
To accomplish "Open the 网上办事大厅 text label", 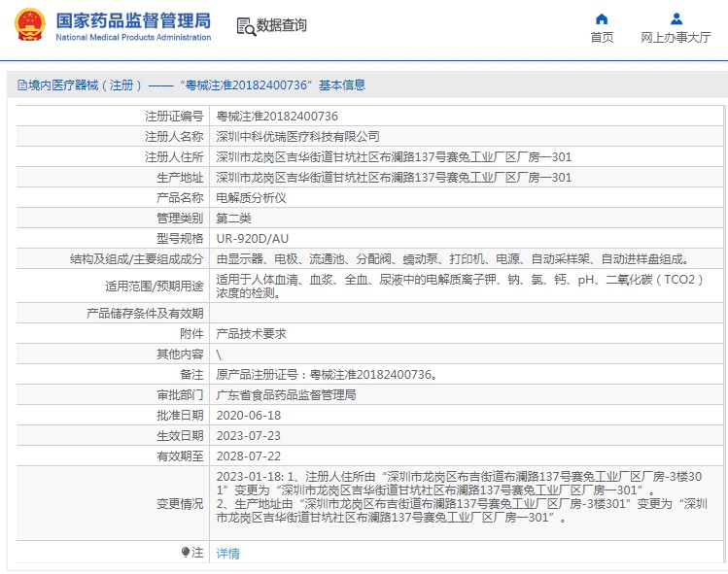I will 676,38.
